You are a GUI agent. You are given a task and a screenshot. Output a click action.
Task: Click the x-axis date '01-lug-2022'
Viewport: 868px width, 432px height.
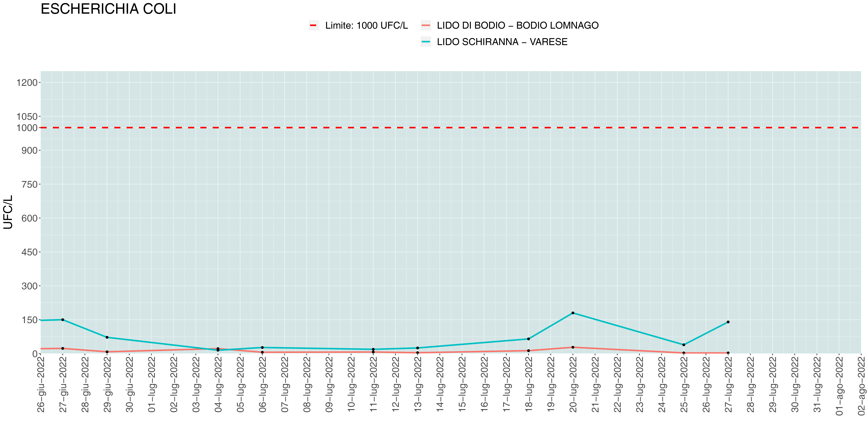[151, 384]
